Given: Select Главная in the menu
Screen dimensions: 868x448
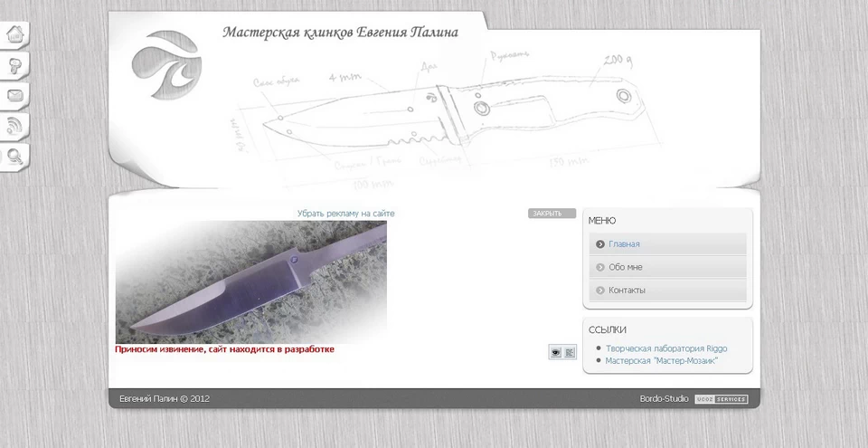Looking at the screenshot, I should click(624, 244).
